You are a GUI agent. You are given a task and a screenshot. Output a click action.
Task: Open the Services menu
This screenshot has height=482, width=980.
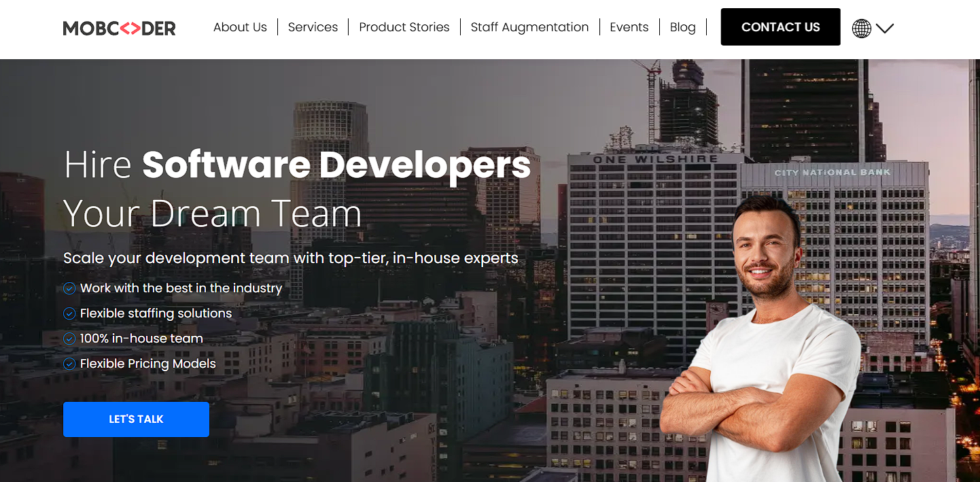[313, 27]
